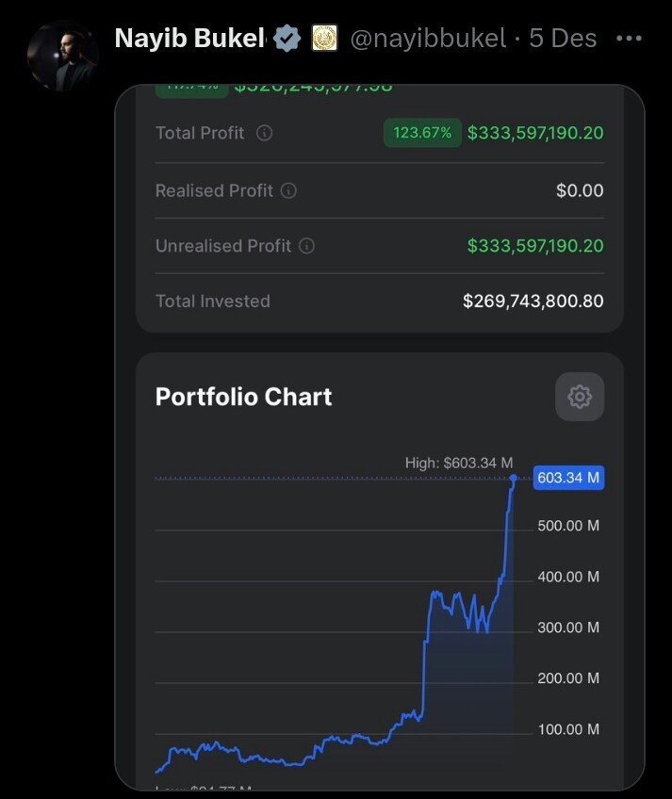The width and height of the screenshot is (672, 799).
Task: Click the Unrealised Profit green amount
Action: click(x=535, y=246)
